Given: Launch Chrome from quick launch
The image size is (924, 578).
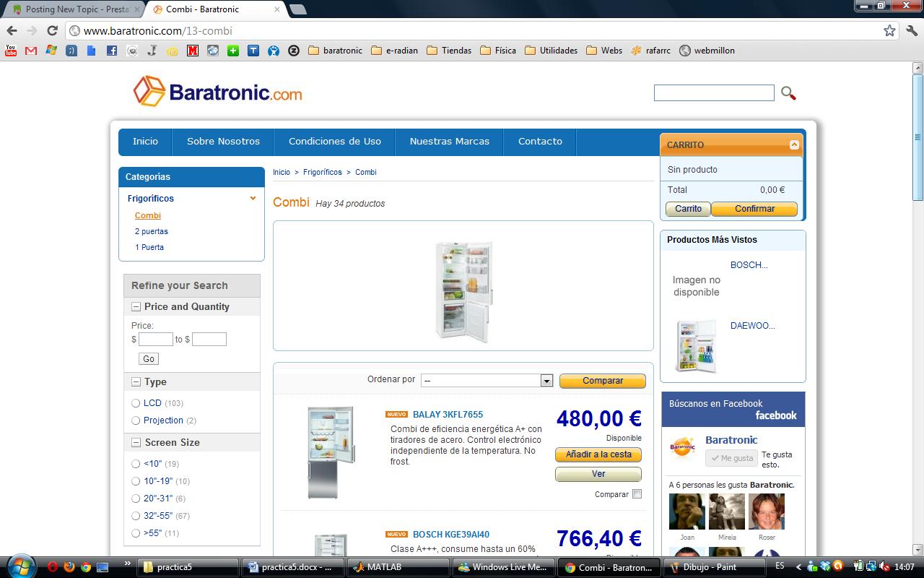Looking at the screenshot, I should coord(86,567).
